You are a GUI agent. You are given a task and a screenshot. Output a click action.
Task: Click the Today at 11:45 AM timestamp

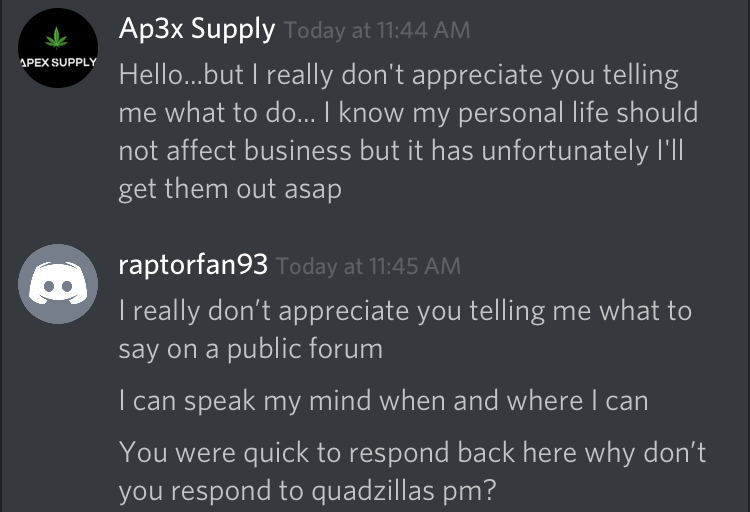368,266
